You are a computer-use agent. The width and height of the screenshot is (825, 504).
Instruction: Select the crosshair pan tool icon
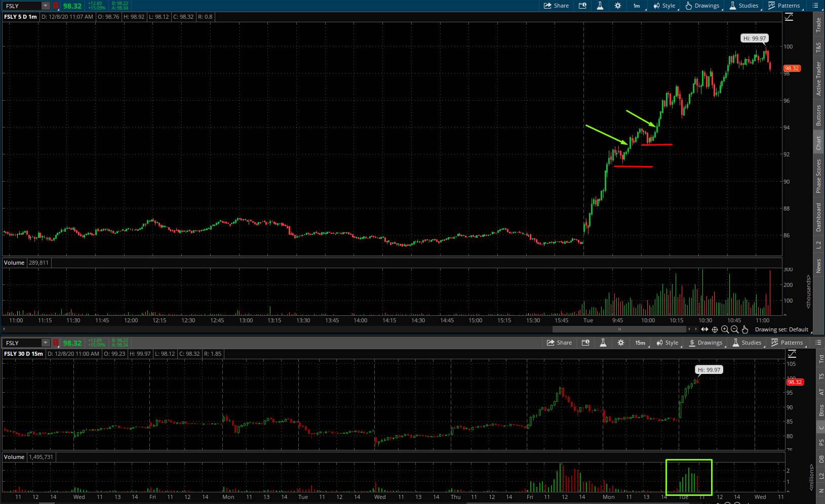[x=715, y=329]
